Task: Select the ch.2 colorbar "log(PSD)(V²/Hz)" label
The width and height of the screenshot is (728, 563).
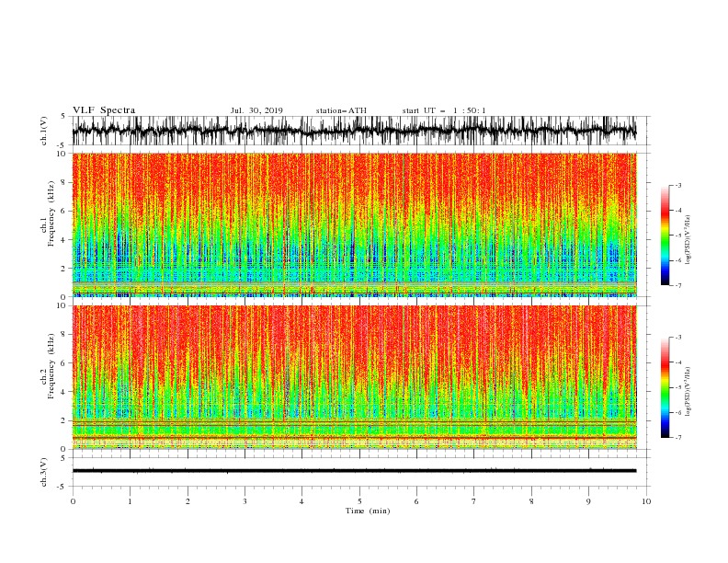Action: (x=688, y=392)
